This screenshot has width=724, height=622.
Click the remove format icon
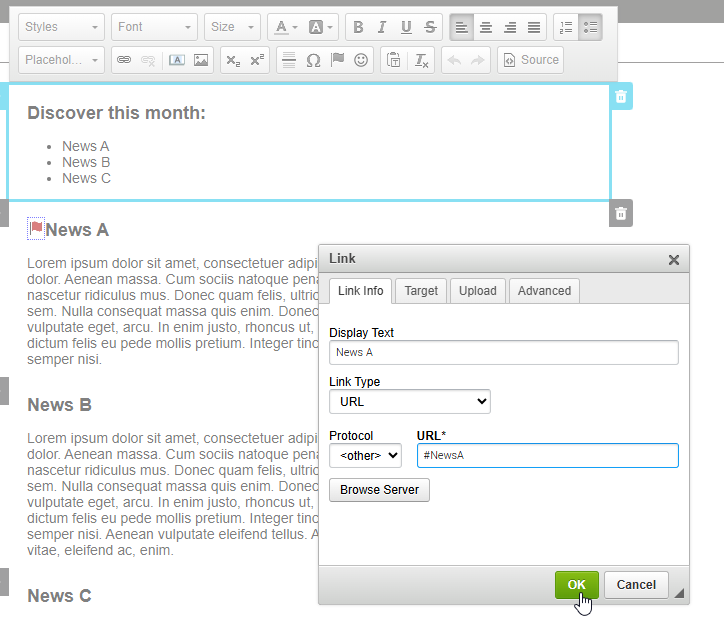(422, 60)
